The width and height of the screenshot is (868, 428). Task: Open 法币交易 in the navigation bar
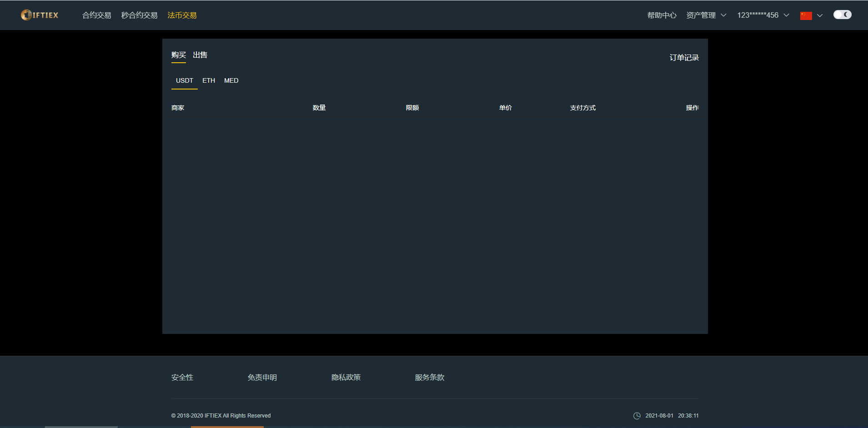182,15
